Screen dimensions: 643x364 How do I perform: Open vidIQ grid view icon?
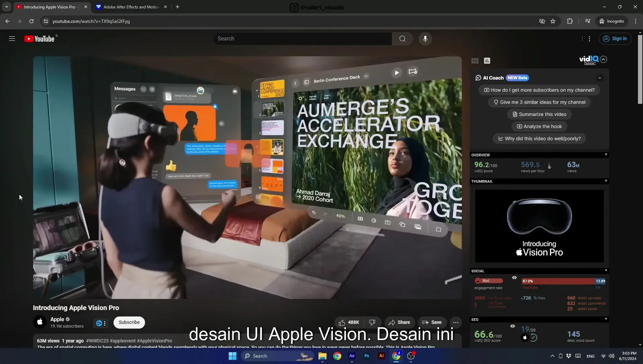tap(475, 61)
